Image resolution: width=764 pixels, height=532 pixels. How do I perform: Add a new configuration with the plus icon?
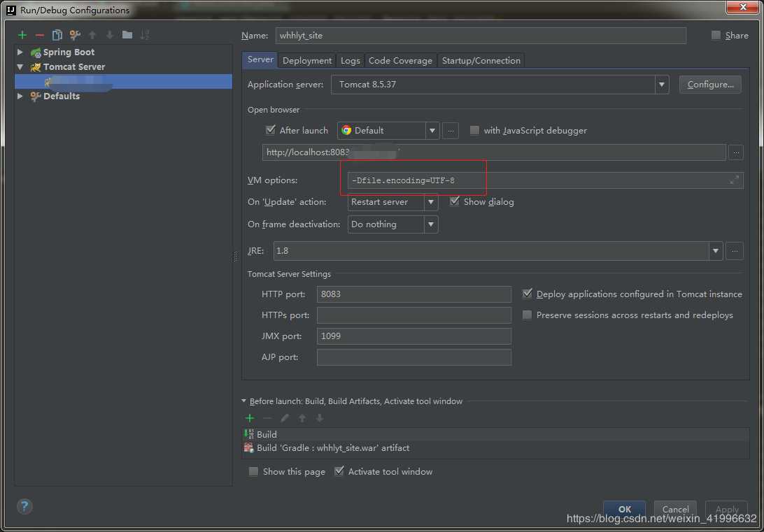click(x=22, y=35)
